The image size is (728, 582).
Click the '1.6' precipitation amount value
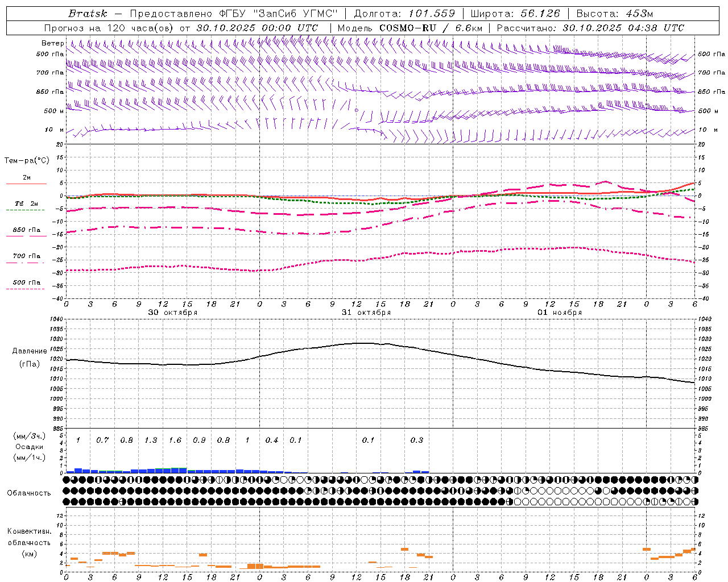(175, 440)
